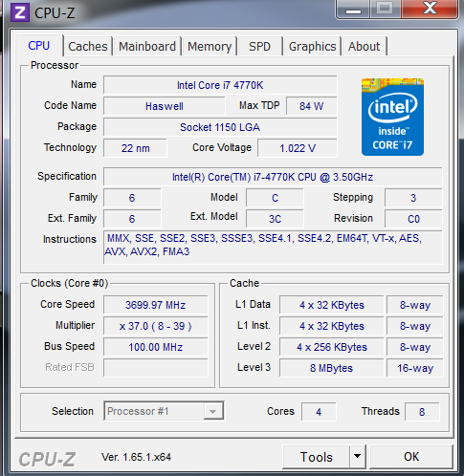Click the Level 3 associativity 16-way

click(x=415, y=368)
